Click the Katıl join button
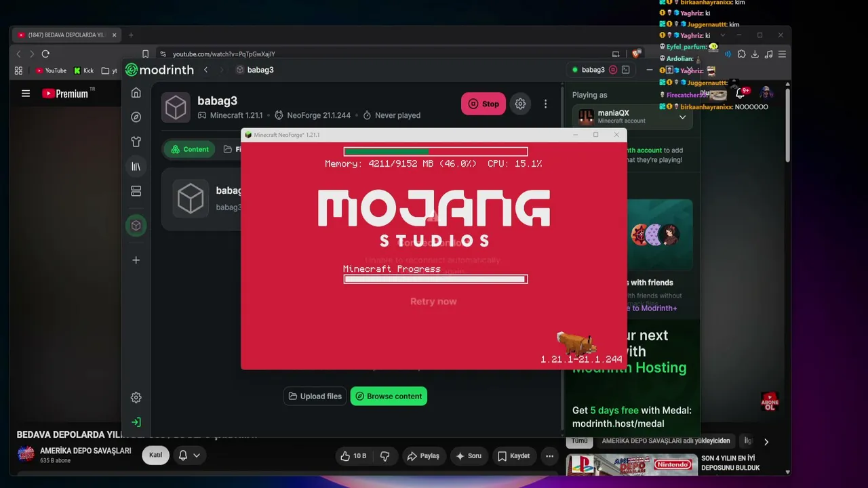Viewport: 868px width, 488px height. pyautogui.click(x=155, y=455)
